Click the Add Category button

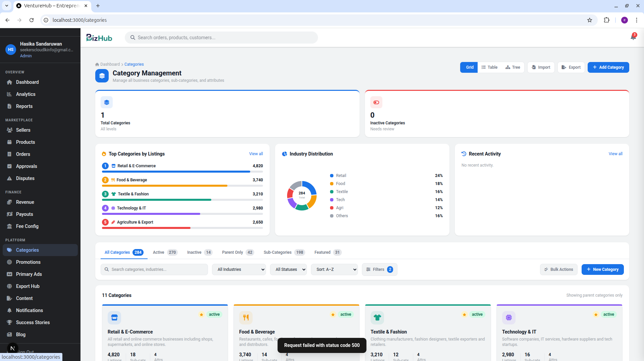[608, 67]
